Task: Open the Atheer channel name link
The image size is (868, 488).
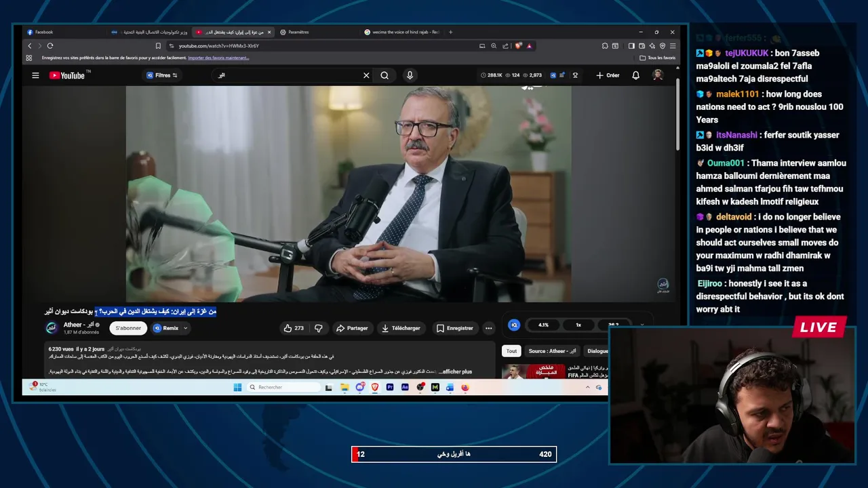Action: pos(79,325)
